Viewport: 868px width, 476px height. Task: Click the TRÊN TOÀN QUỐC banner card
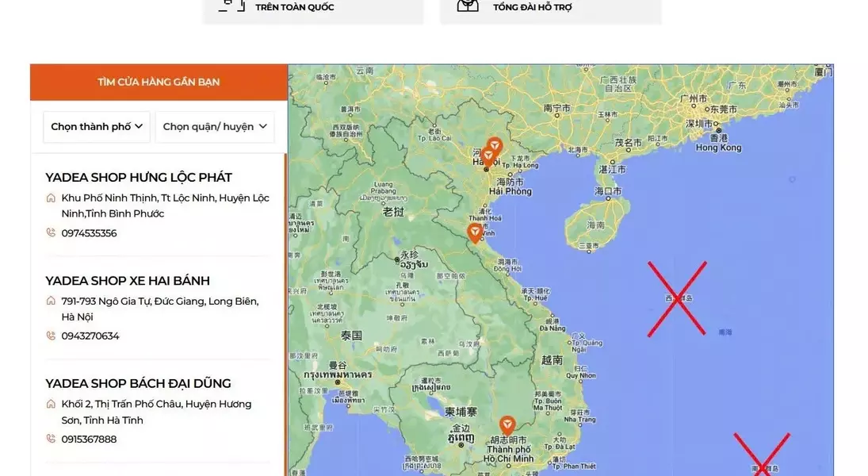[313, 10]
